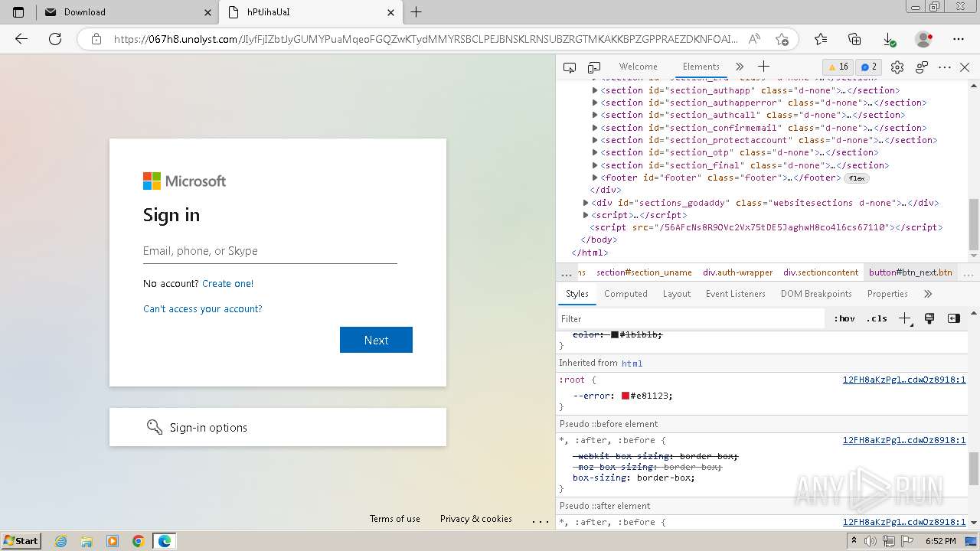Toggle the .cls class editor

[877, 318]
